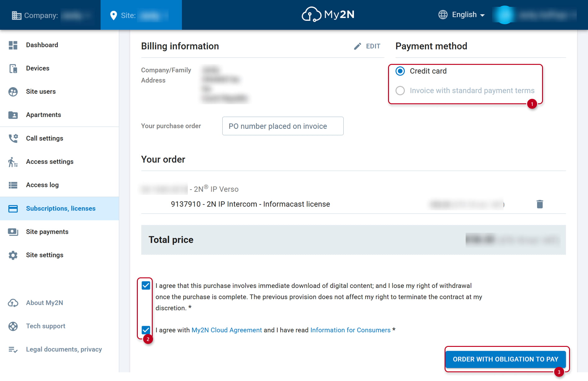This screenshot has height=381, width=588.
Task: Toggle the My2N Cloud Agreement checkbox
Action: pyautogui.click(x=146, y=330)
